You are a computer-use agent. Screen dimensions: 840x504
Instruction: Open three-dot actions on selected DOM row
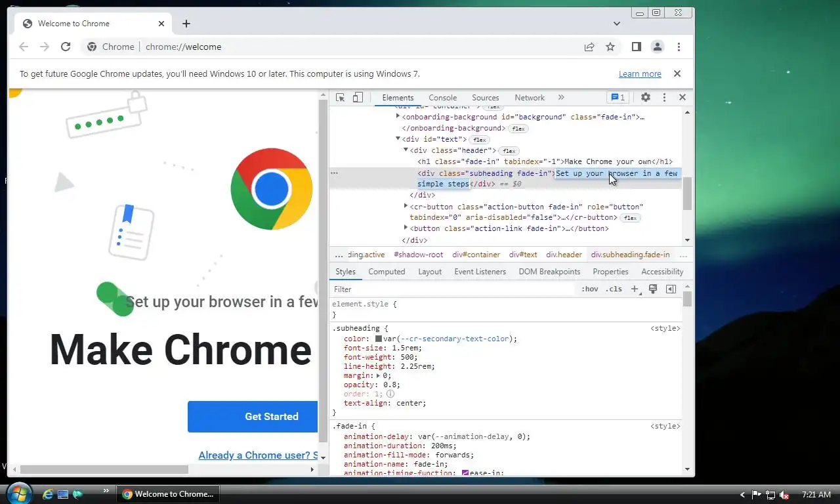point(334,173)
